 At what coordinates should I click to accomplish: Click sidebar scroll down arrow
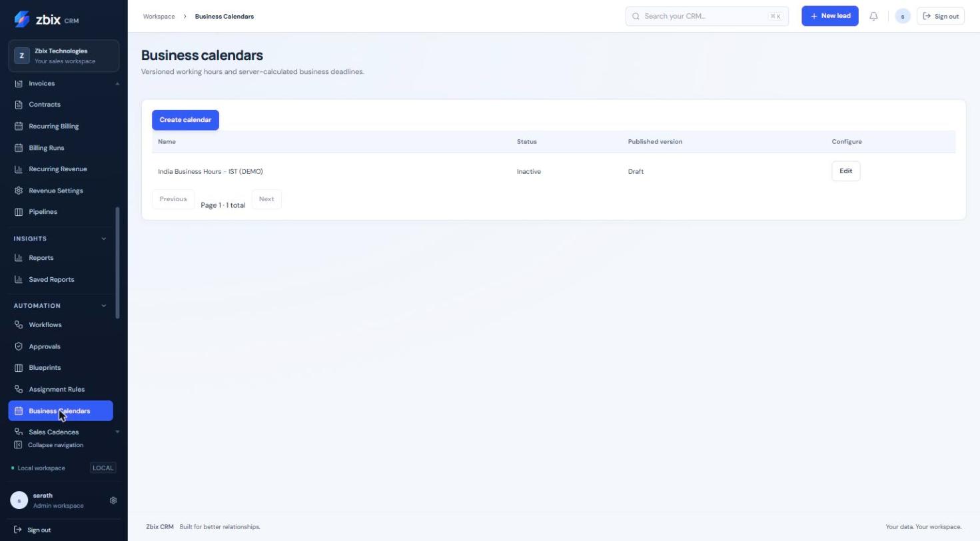click(x=118, y=432)
